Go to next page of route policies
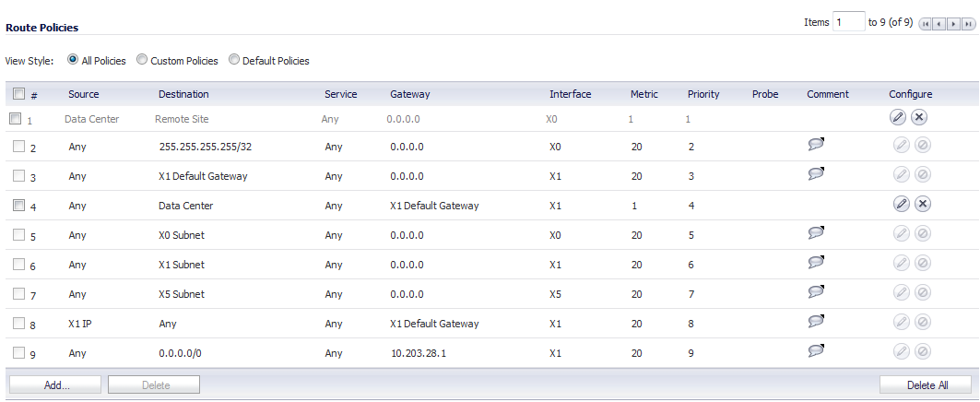Viewport: 980px width, 402px height. 954,23
